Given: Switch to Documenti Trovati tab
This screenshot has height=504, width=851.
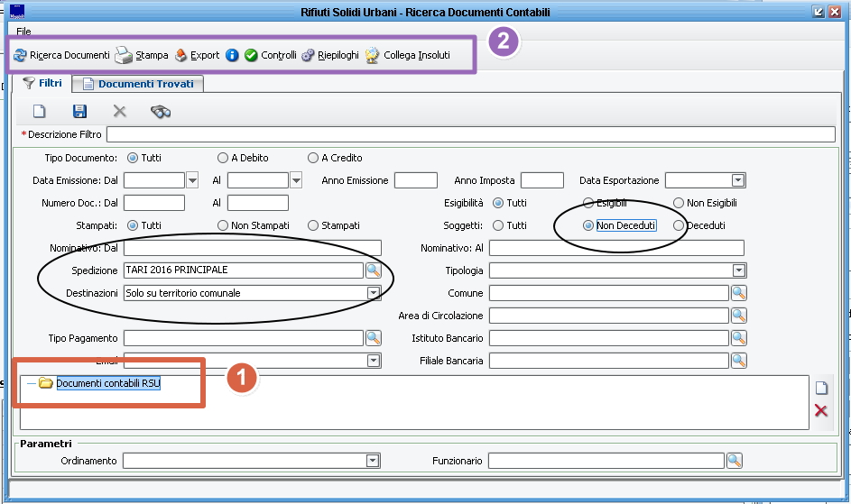Looking at the screenshot, I should click(138, 84).
